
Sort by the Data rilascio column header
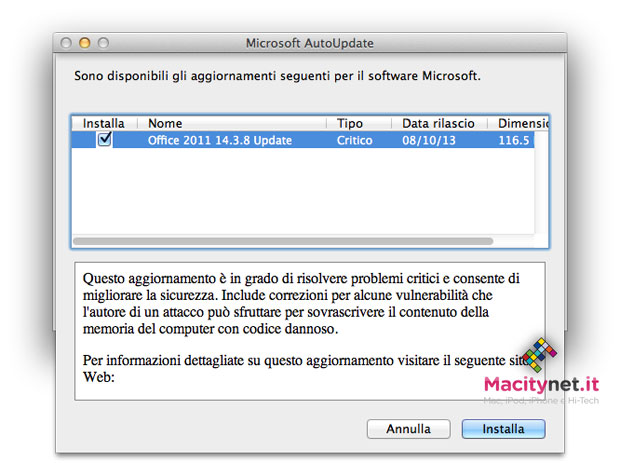[439, 123]
